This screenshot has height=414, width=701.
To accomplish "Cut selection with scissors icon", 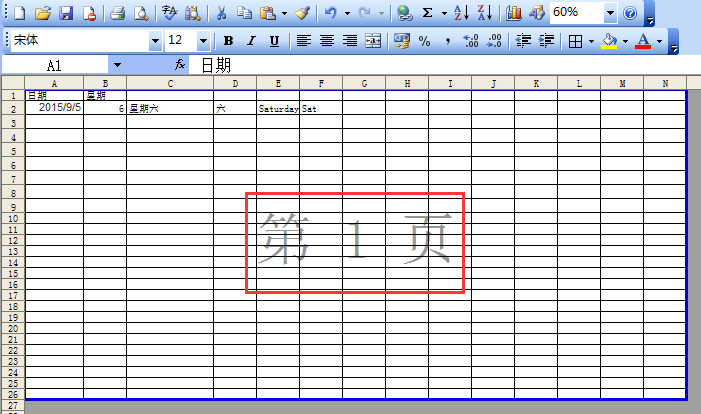I will click(221, 13).
